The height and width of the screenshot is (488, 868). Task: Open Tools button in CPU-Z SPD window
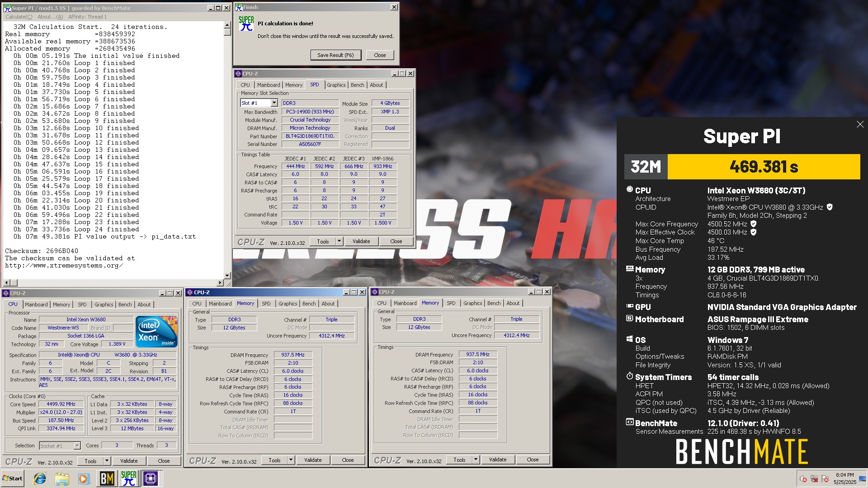[x=323, y=241]
